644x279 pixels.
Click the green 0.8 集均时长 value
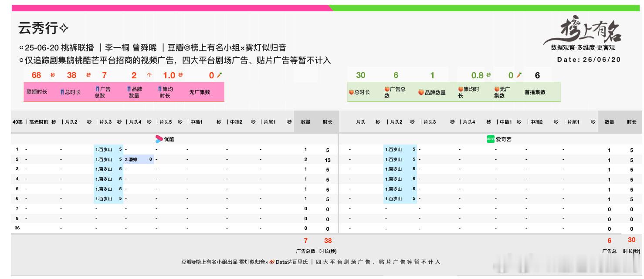(x=478, y=75)
